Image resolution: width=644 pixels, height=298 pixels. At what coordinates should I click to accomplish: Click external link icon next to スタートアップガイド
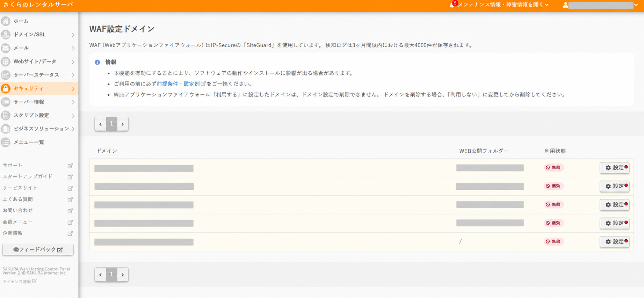[x=70, y=177]
